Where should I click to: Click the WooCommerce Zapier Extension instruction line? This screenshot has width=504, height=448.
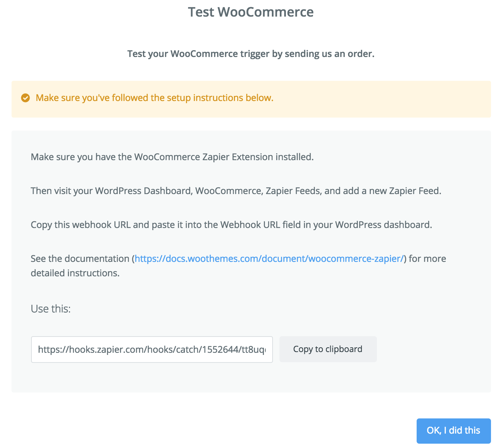172,157
